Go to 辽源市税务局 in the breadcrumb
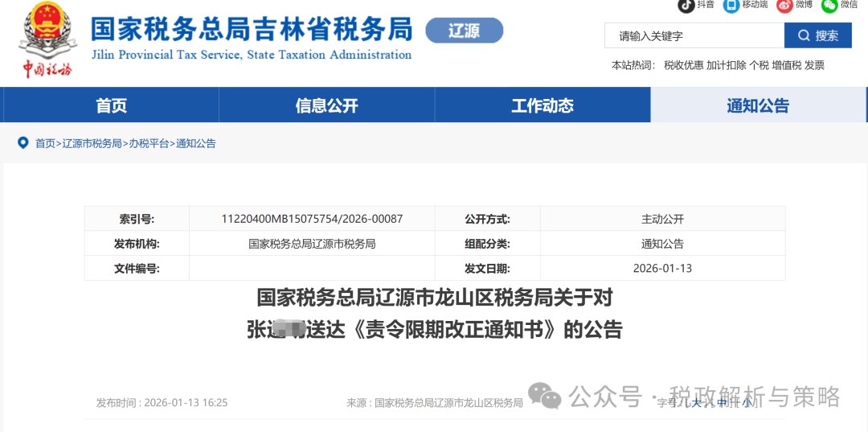This screenshot has height=432, width=868. [x=92, y=143]
